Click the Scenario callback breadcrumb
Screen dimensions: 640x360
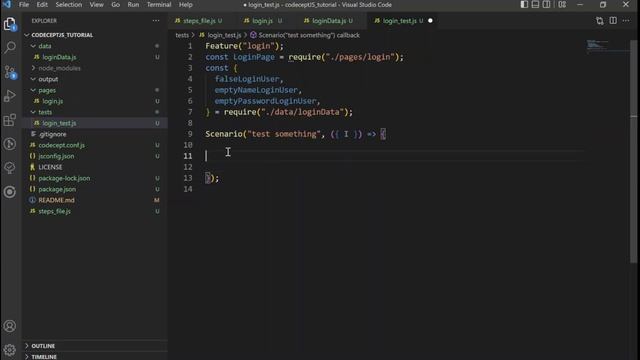(309, 36)
